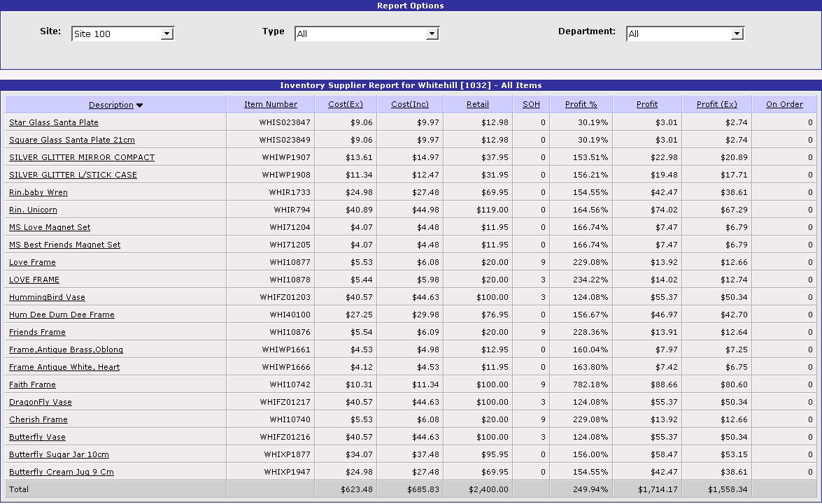
Task: Sort table by Cost(Ex) header
Action: [346, 104]
